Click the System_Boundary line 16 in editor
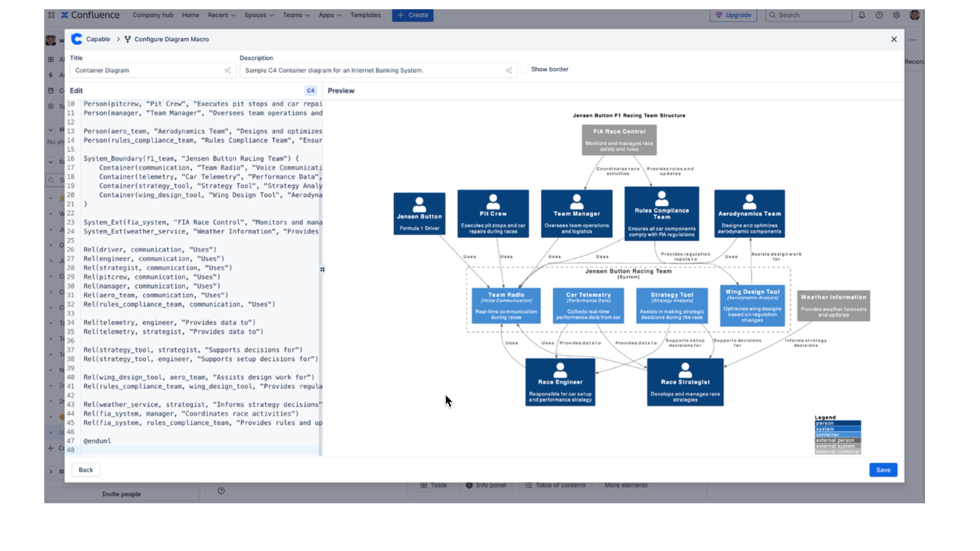The width and height of the screenshot is (980, 551). [x=191, y=158]
